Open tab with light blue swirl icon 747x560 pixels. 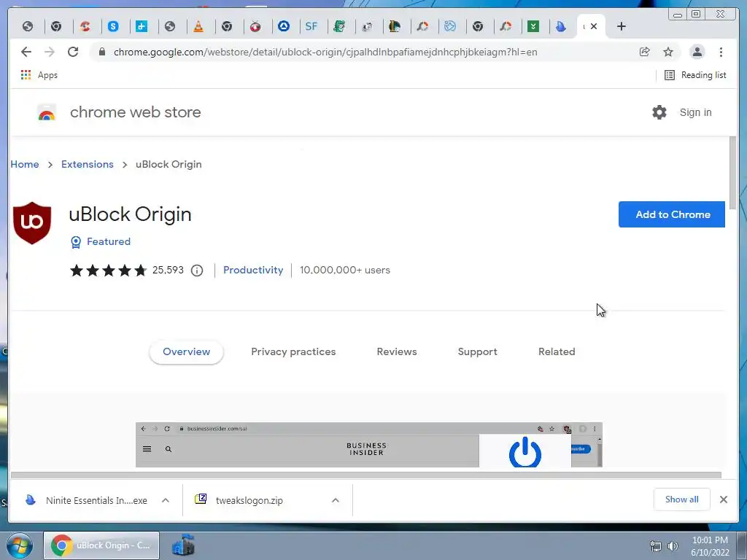tap(449, 26)
